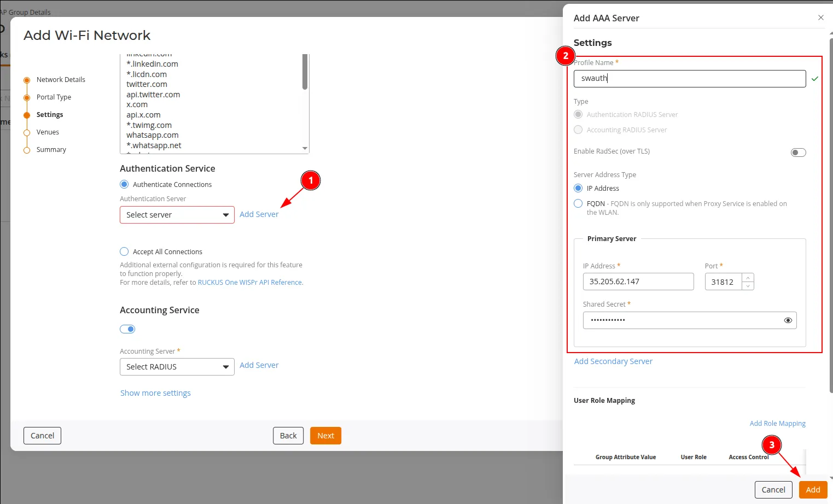Open RUCKUS One WISPr API Reference

249,283
